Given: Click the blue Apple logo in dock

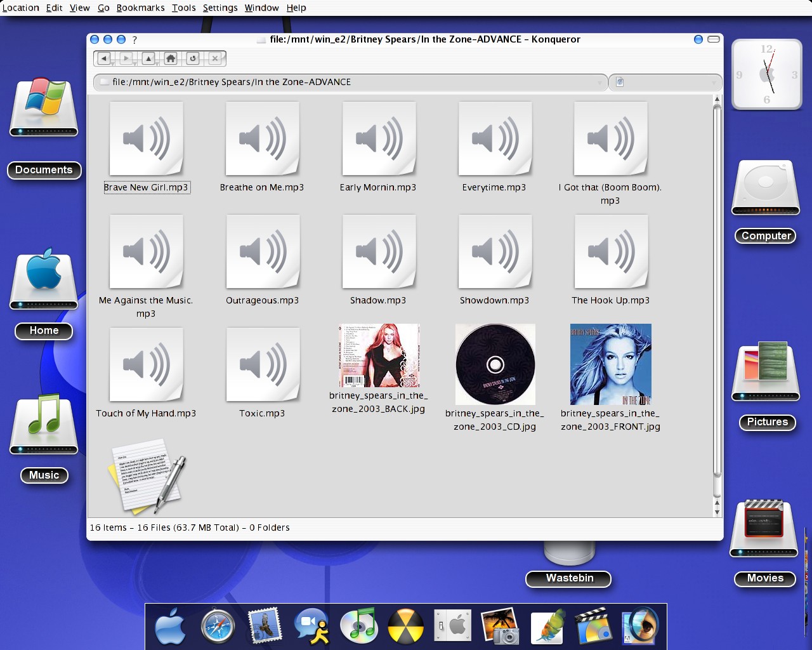Looking at the screenshot, I should coord(171,626).
